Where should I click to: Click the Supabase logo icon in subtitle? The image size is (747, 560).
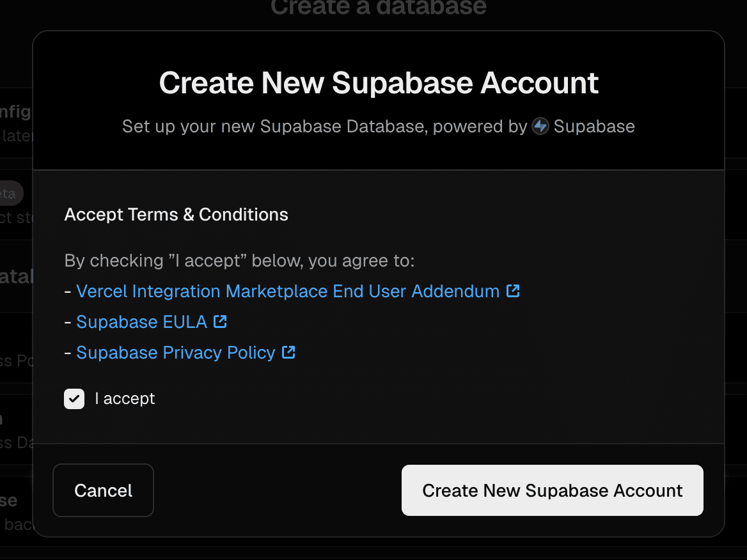pyautogui.click(x=540, y=127)
